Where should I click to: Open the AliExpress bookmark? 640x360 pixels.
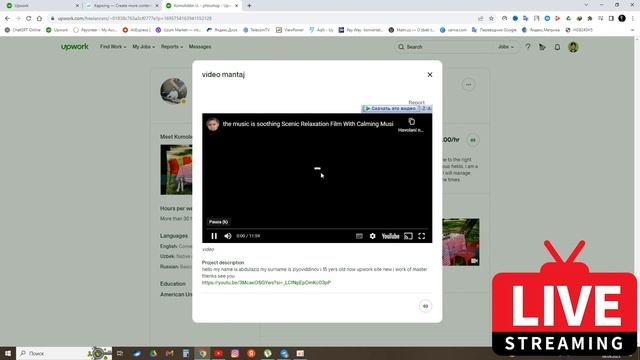click(x=137, y=30)
